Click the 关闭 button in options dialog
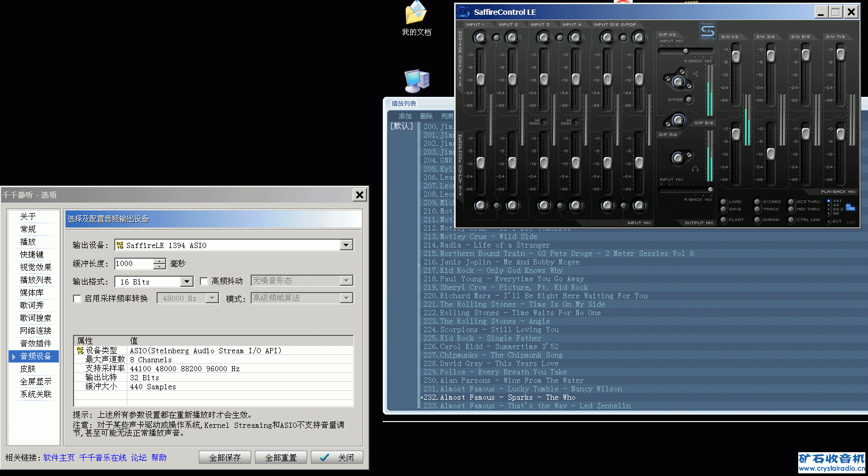 [x=337, y=457]
